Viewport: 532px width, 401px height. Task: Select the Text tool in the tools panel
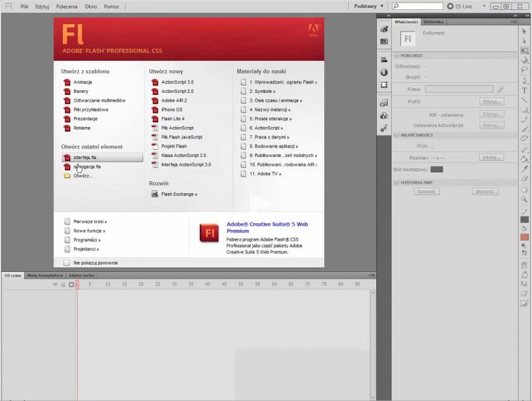pos(525,90)
